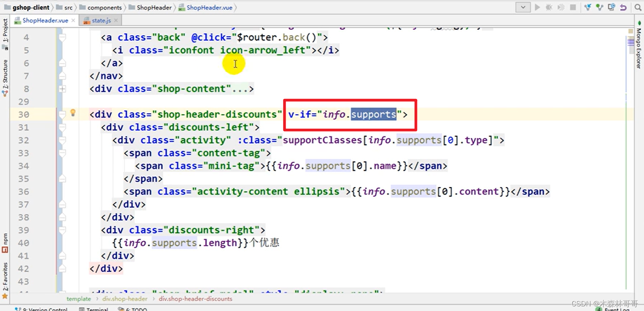The image size is (644, 311).
Task: Collapse the content-tag span at line 33
Action: click(x=62, y=153)
